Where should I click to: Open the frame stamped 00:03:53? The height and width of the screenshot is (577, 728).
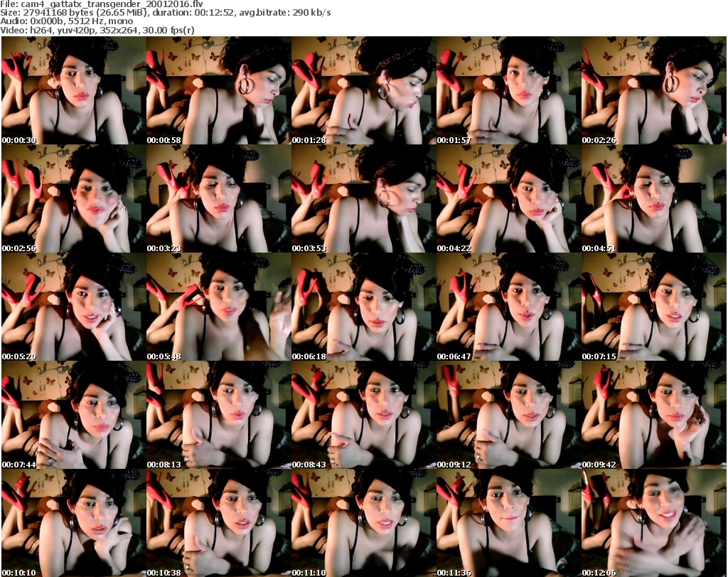click(364, 198)
